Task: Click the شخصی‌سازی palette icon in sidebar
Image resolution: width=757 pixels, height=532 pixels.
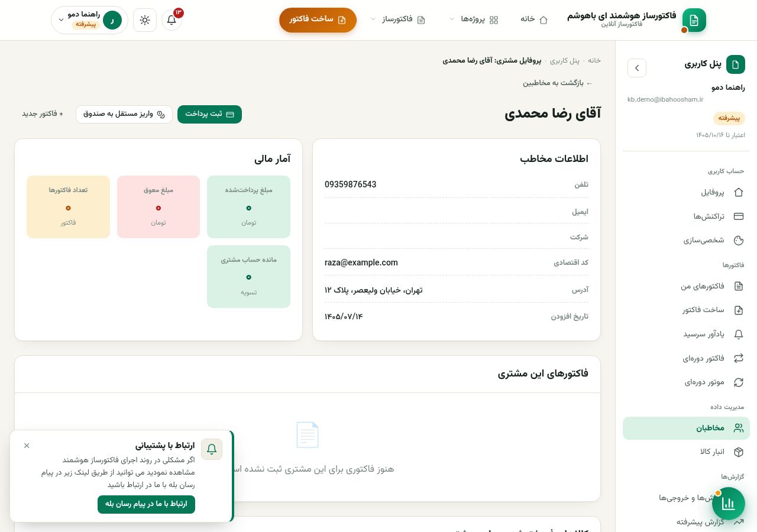Action: click(x=739, y=241)
